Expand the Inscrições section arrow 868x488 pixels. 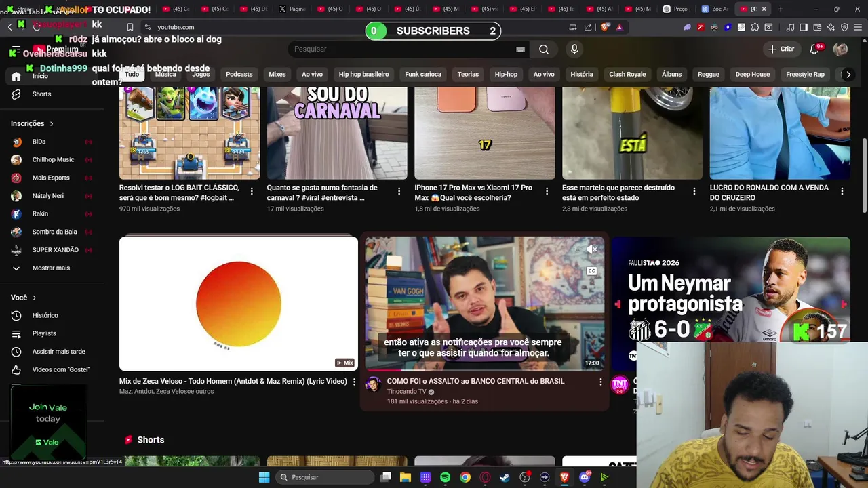51,123
